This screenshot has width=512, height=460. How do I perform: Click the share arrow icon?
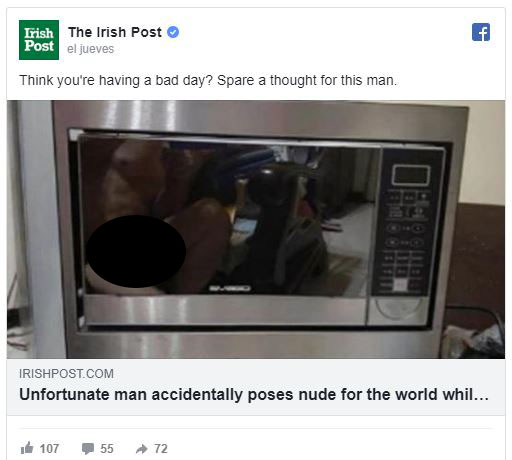point(142,449)
